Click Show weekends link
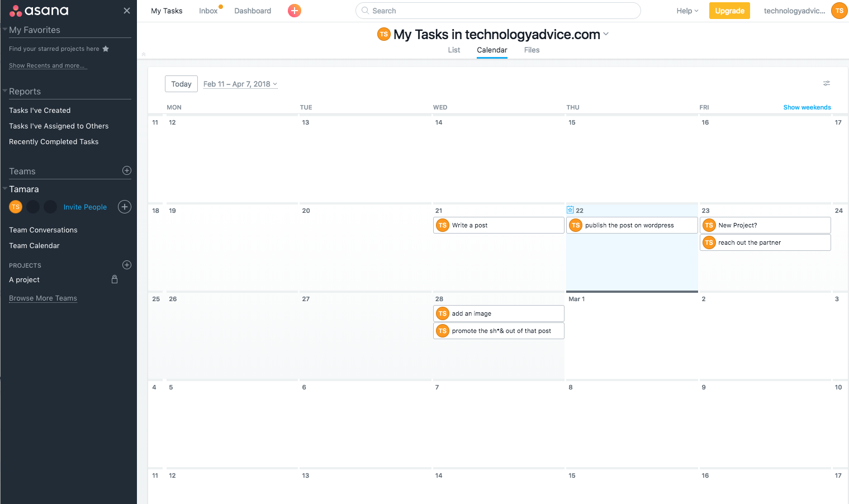 pyautogui.click(x=807, y=107)
